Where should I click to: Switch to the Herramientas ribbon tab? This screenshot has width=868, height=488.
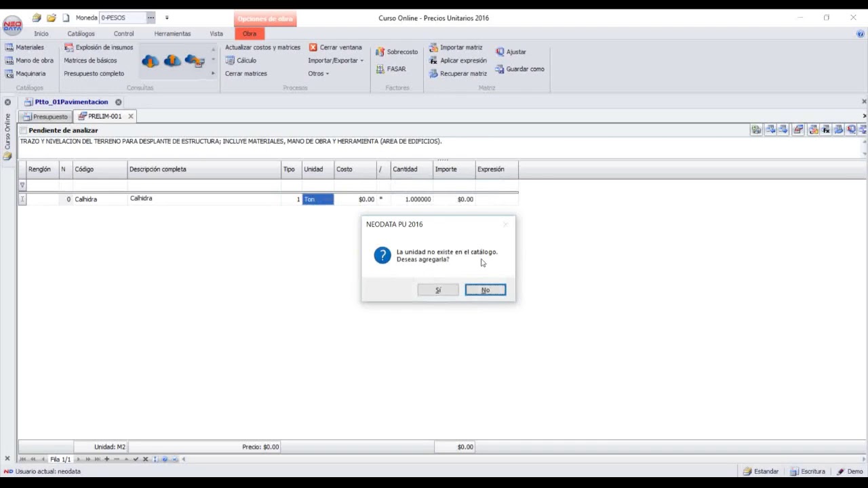[x=172, y=33]
